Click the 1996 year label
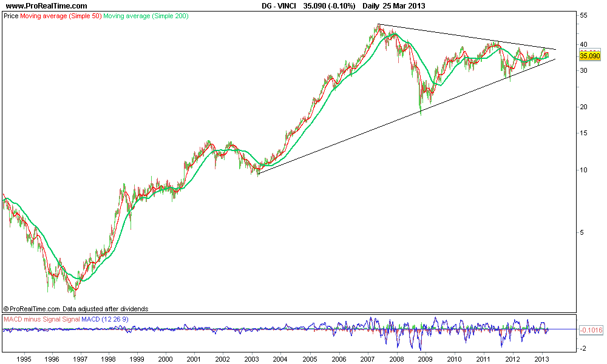 pyautogui.click(x=52, y=359)
